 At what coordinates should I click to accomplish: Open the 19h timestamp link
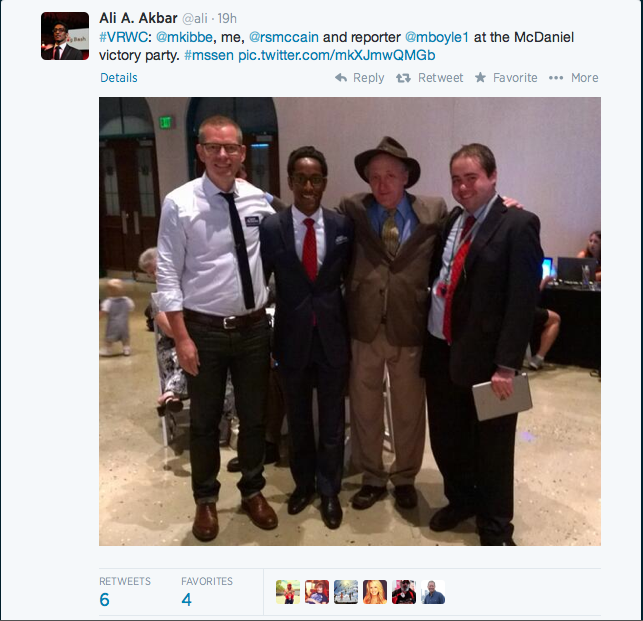[227, 18]
